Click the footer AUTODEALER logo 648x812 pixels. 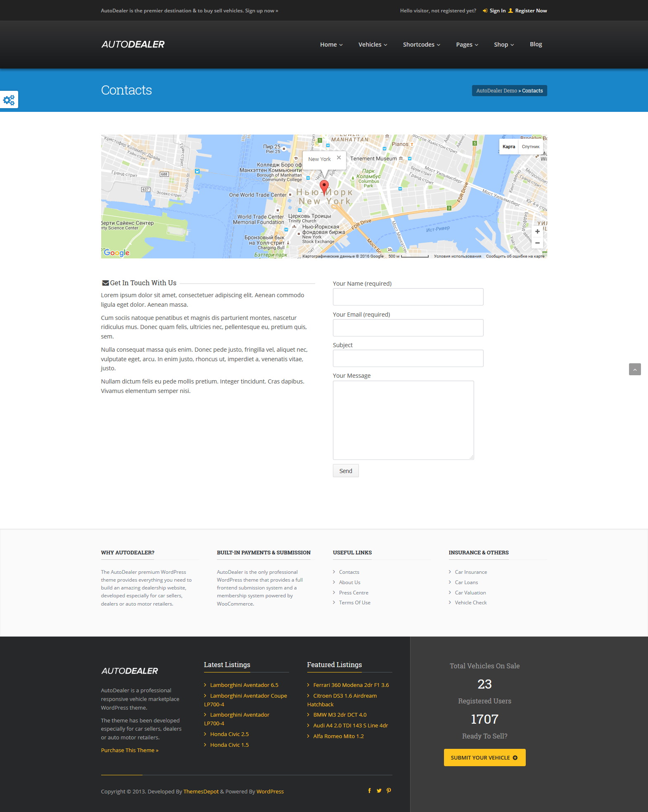click(x=130, y=671)
